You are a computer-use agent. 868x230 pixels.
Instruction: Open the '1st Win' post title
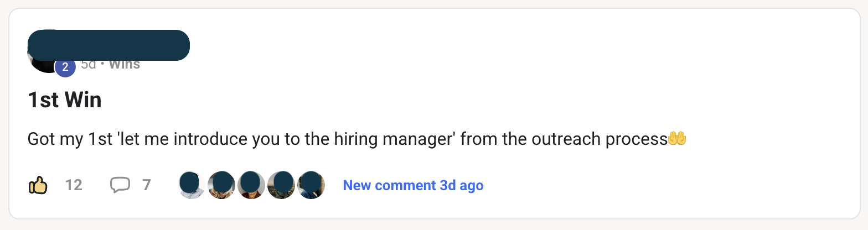(64, 100)
